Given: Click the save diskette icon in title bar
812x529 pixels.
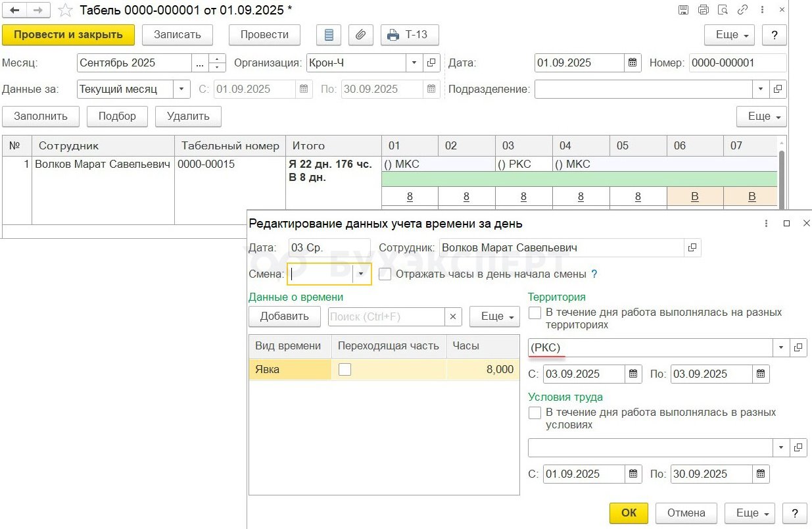Looking at the screenshot, I should click(x=683, y=10).
